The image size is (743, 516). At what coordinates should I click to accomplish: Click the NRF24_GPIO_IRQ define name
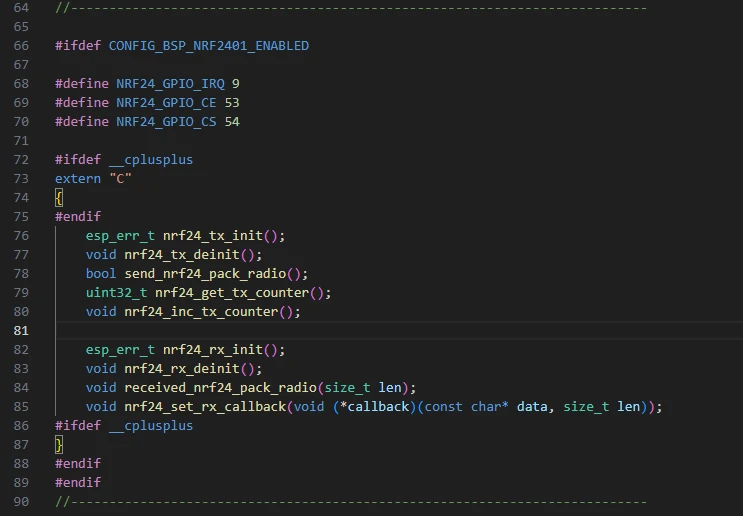(169, 84)
